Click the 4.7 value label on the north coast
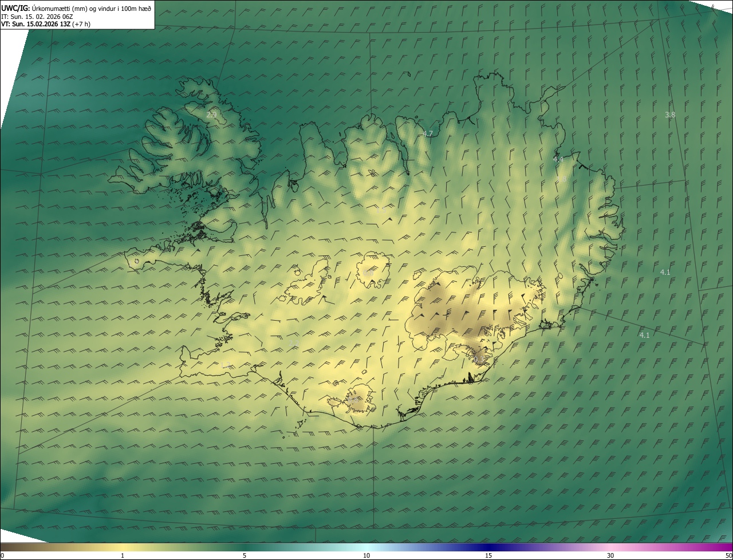Screen dimensions: 733x560 (x=428, y=133)
